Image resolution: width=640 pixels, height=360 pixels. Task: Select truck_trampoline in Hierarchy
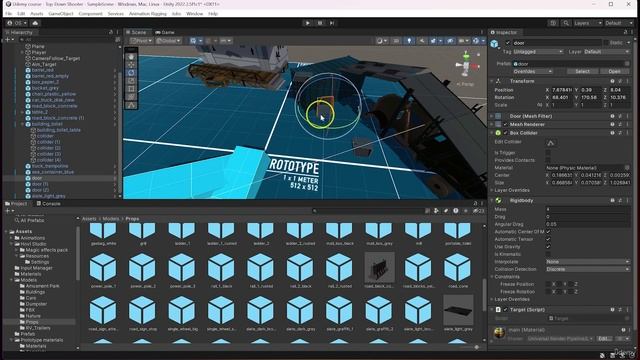point(50,166)
